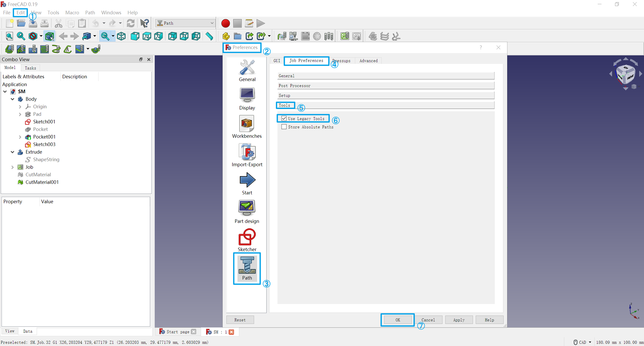Viewport: 644px width, 346px height.
Task: Select the Sketch003 tree item
Action: (x=44, y=144)
